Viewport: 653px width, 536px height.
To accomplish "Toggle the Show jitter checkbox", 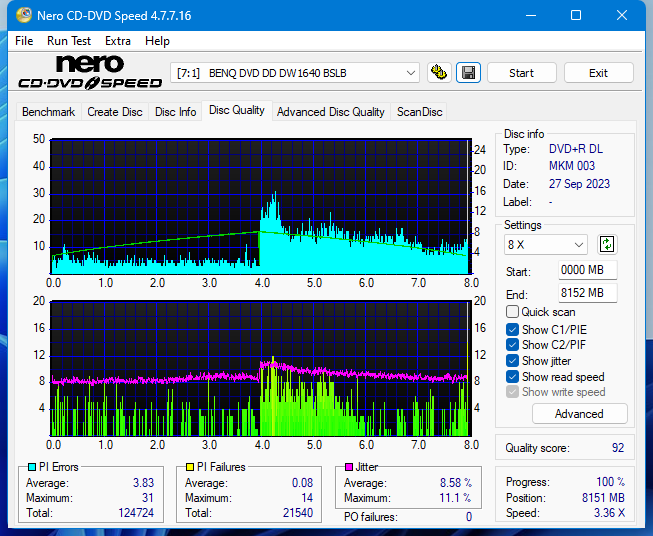I will 512,361.
